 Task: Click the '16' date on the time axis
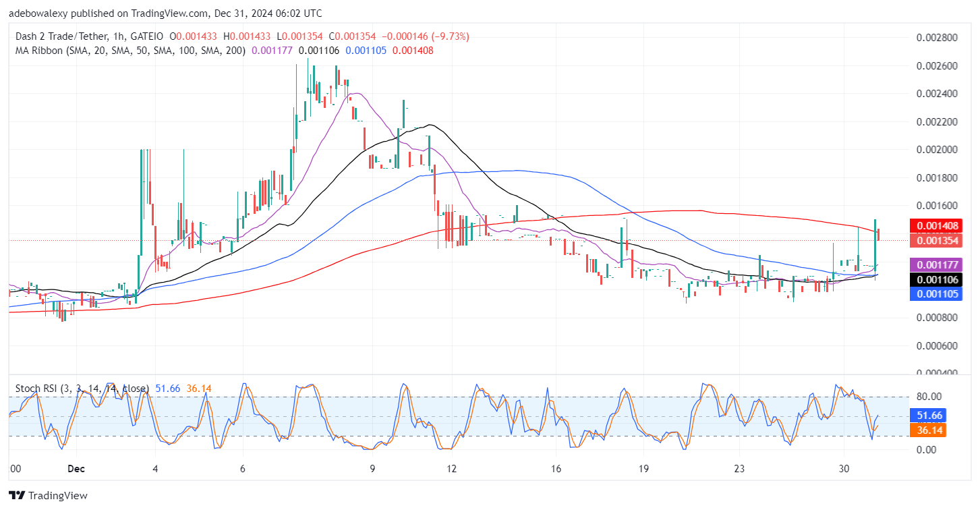[x=556, y=468]
